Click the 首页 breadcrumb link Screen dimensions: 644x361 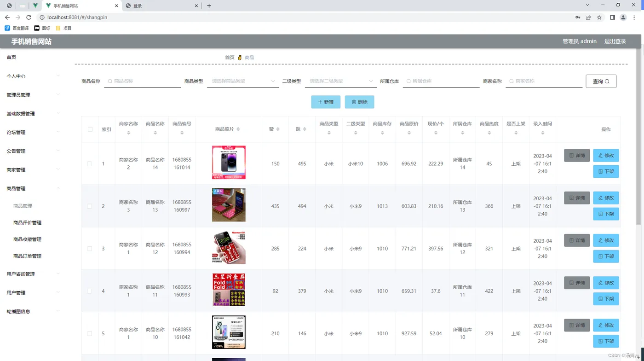pyautogui.click(x=230, y=58)
